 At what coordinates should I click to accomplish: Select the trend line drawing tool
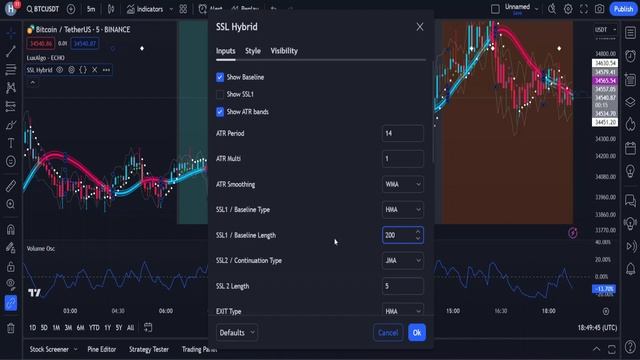(11, 51)
